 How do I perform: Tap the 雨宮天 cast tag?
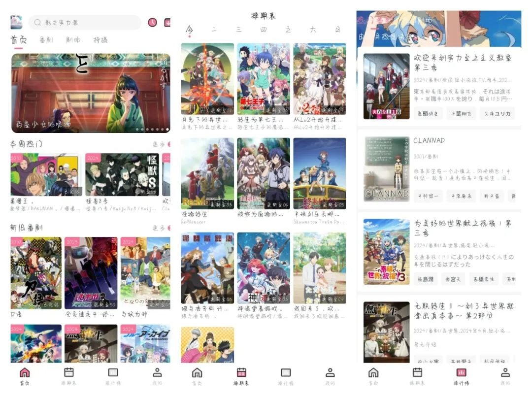pos(453,279)
